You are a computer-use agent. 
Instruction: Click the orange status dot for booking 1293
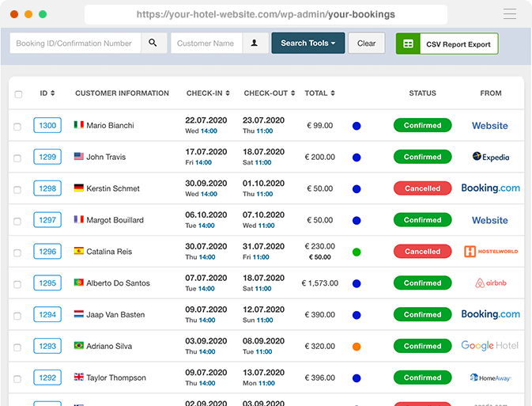click(357, 347)
